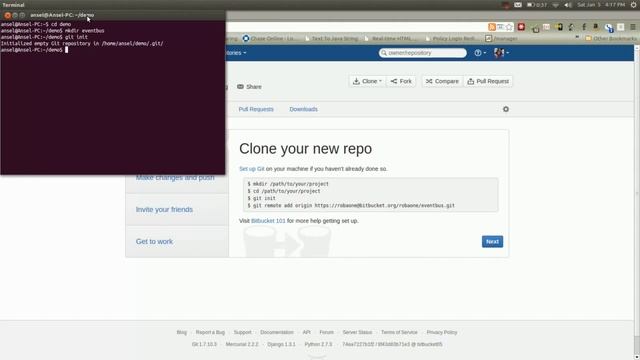
Task: Open the Support footer link
Action: 242,332
